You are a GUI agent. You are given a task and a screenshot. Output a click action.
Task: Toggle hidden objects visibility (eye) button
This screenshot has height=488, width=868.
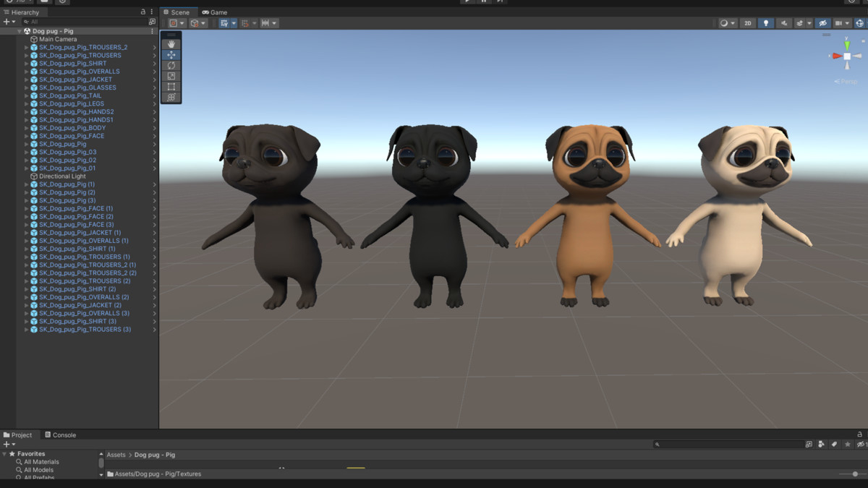pos(822,23)
